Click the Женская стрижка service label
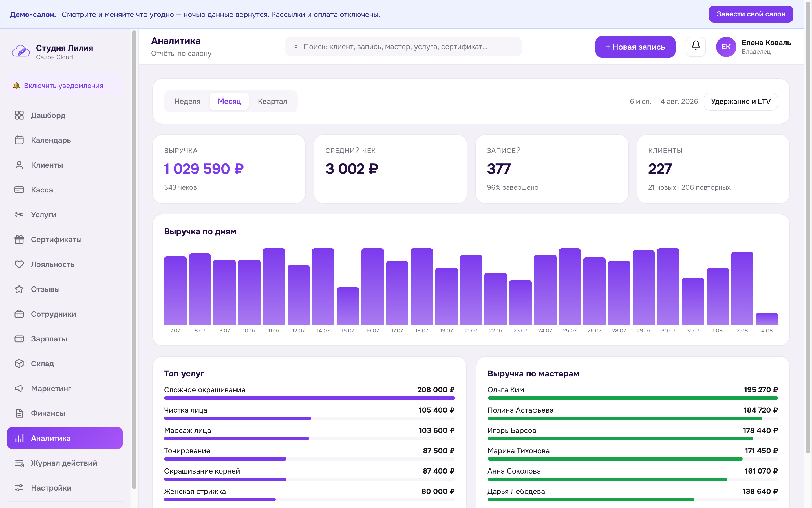Image resolution: width=812 pixels, height=508 pixels. (195, 492)
